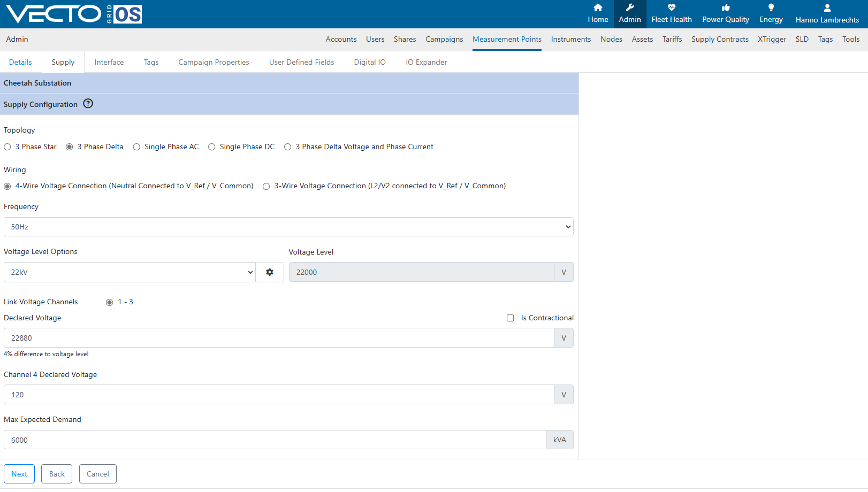Open the Digital IO tab
The image size is (868, 492).
[x=370, y=62]
